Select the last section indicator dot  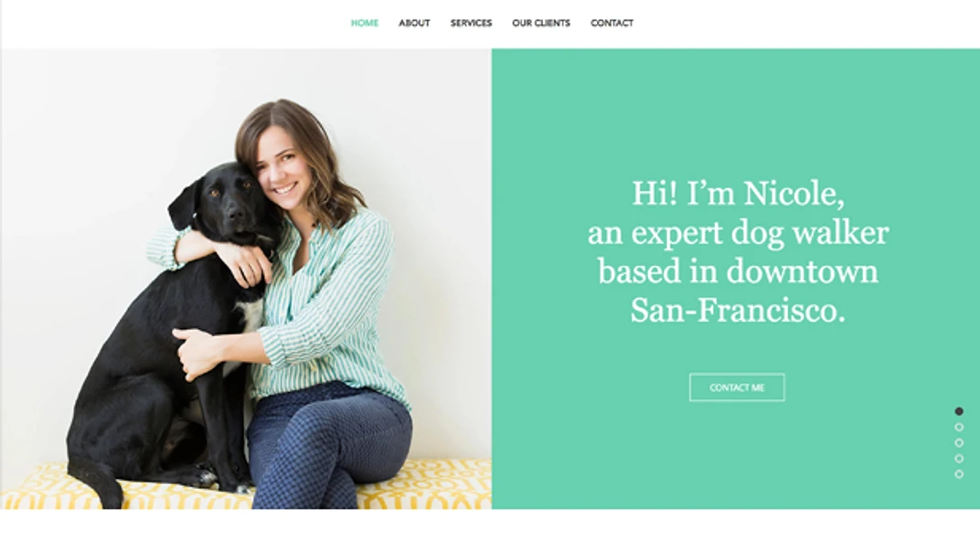pos(959,474)
